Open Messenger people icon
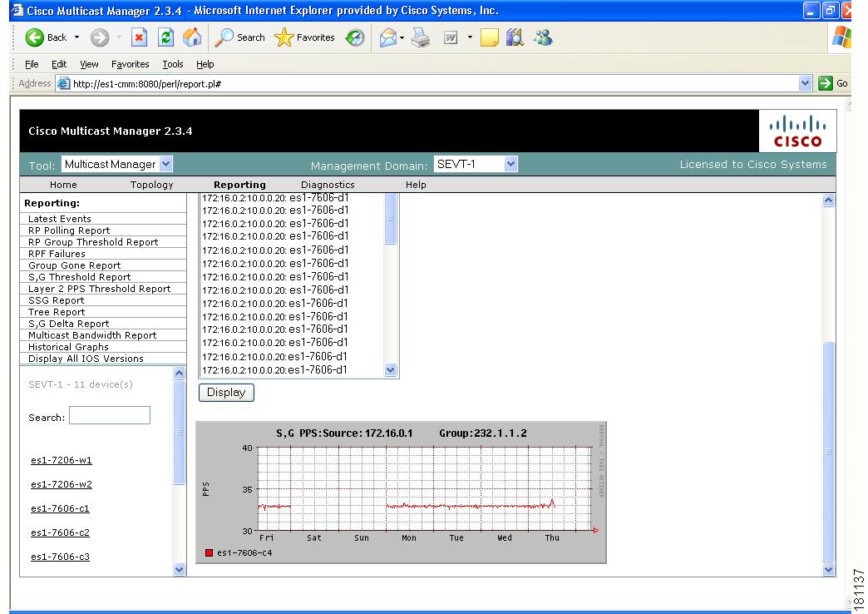The width and height of the screenshot is (868, 614). (x=543, y=37)
